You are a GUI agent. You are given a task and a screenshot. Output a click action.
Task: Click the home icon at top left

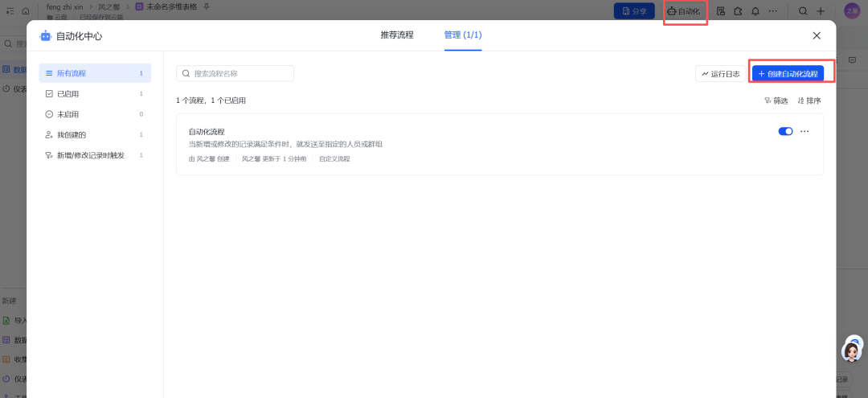pos(26,11)
